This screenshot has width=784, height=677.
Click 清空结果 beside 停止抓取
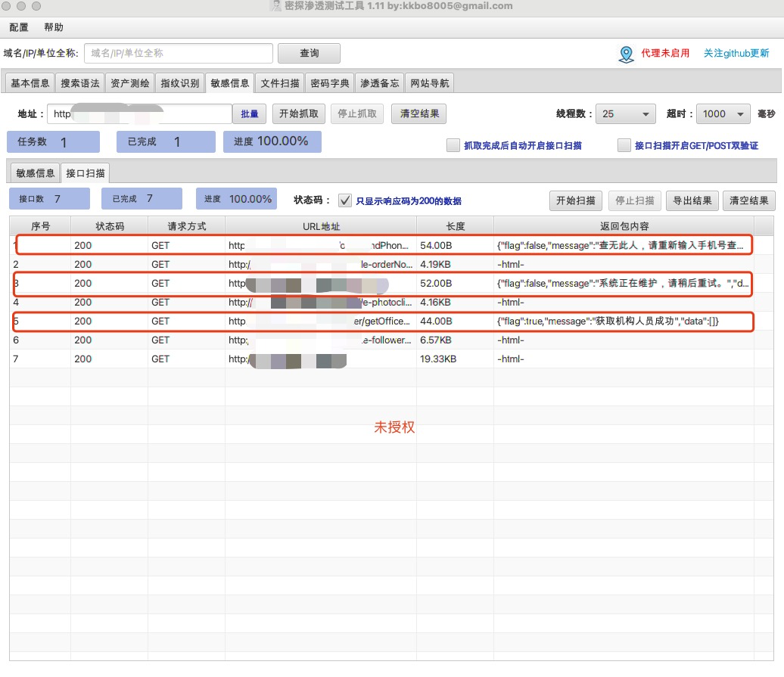[419, 114]
